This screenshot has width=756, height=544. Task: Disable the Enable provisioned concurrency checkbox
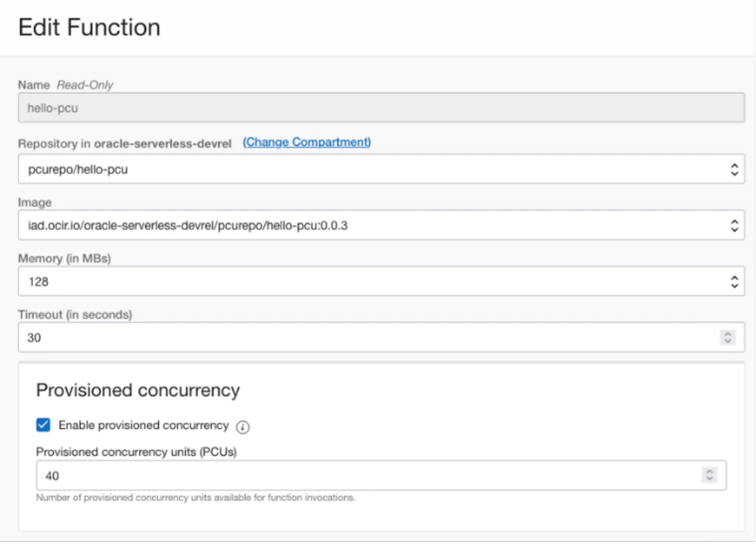pyautogui.click(x=44, y=427)
